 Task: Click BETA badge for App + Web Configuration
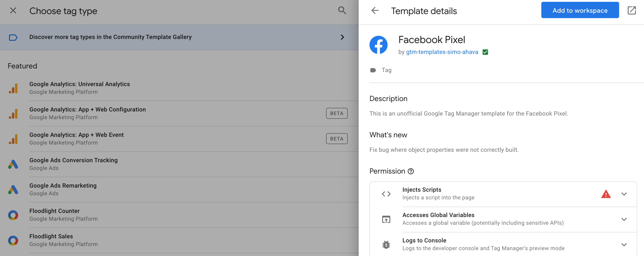(x=336, y=114)
